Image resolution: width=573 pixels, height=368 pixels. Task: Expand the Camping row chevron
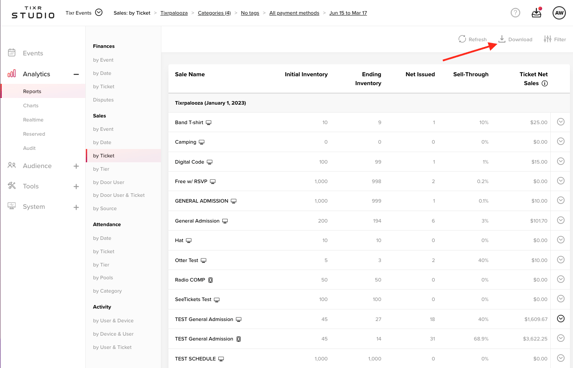tap(561, 141)
